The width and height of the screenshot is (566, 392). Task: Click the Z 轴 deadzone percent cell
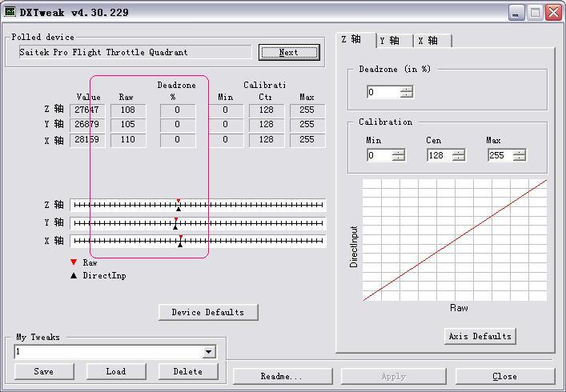(178, 110)
